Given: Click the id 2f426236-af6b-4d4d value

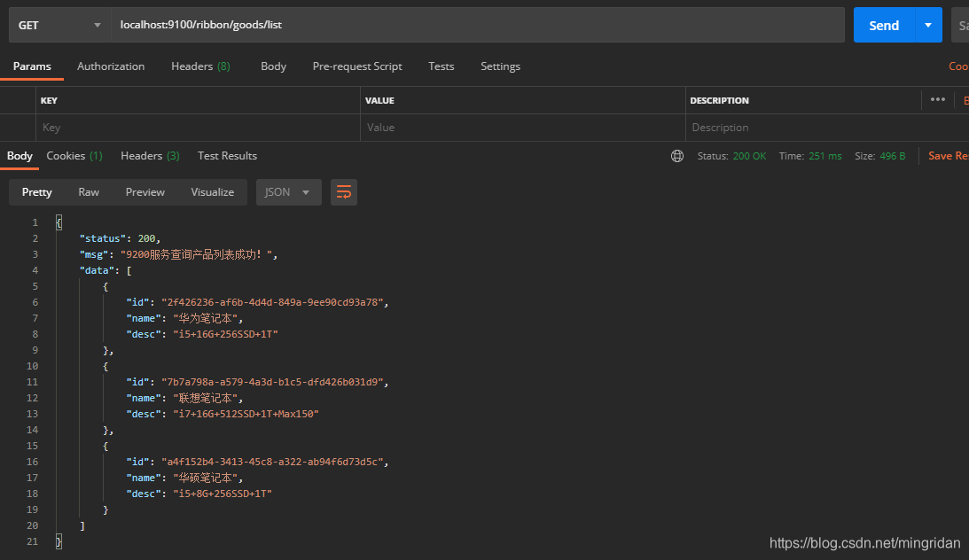Looking at the screenshot, I should point(272,302).
